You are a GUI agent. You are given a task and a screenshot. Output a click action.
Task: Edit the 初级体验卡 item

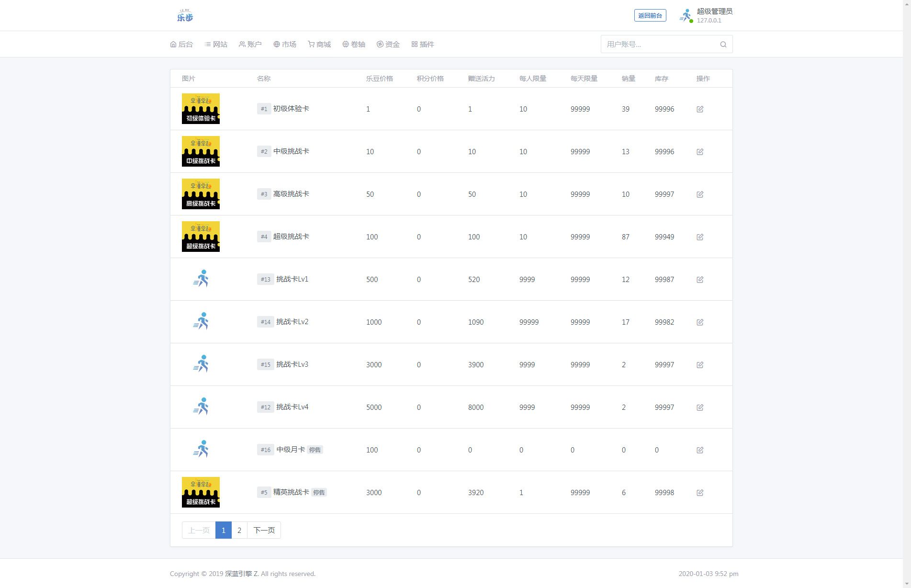pyautogui.click(x=700, y=109)
